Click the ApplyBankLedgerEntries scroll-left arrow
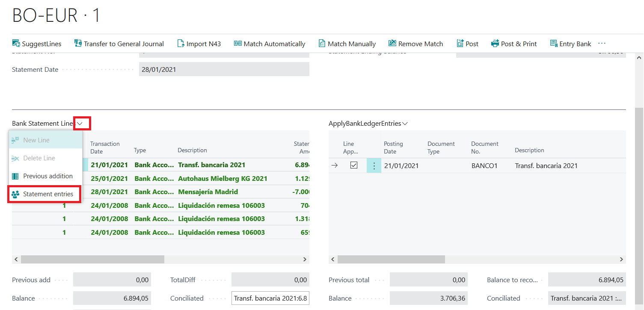This screenshot has width=644, height=310. coord(333,259)
